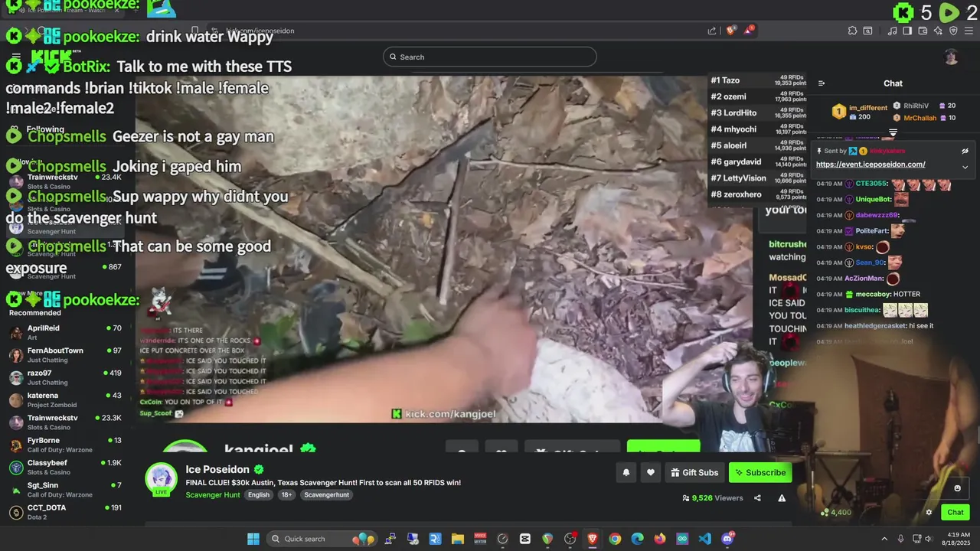
Task: Open pinned event.iceposeidon.com link
Action: [871, 165]
